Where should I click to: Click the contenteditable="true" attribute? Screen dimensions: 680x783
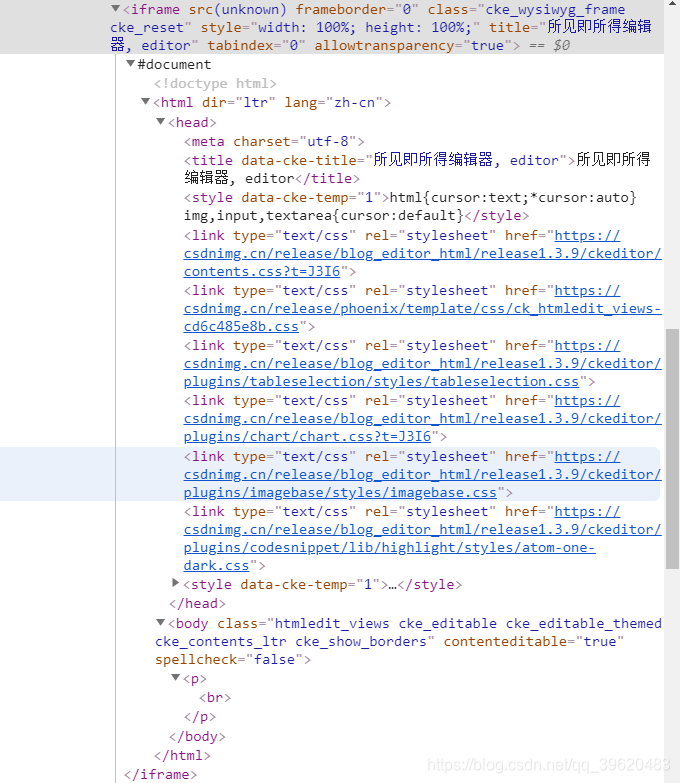pos(533,641)
